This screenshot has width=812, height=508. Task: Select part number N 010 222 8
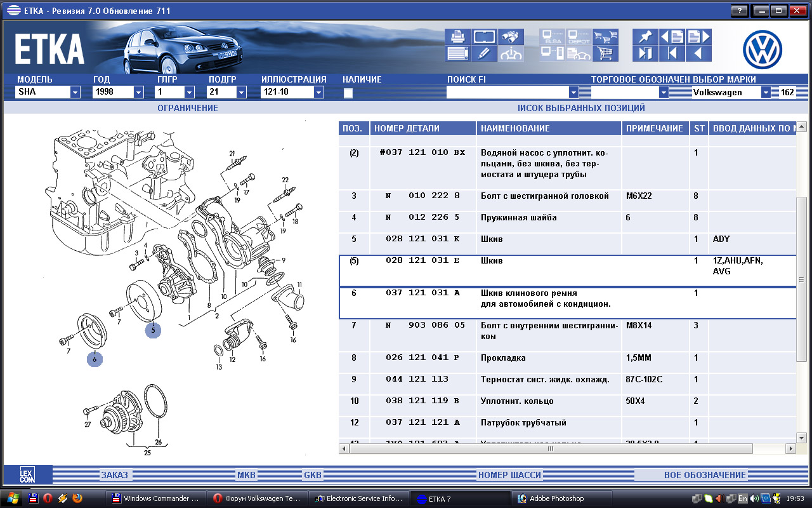click(422, 196)
